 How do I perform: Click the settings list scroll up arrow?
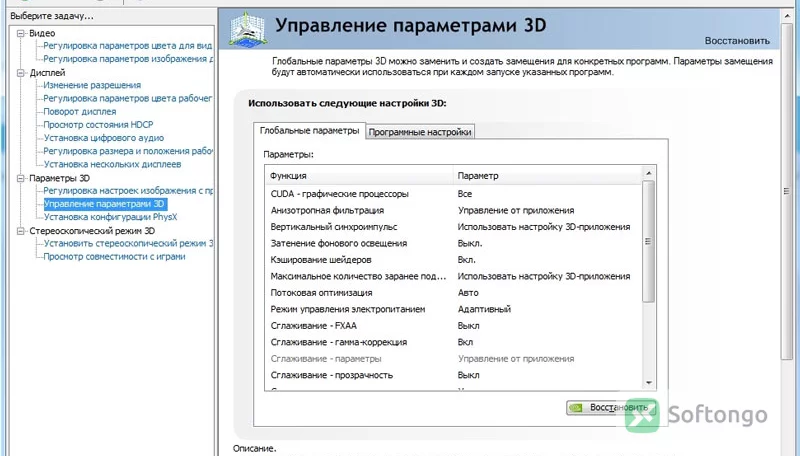pos(648,173)
